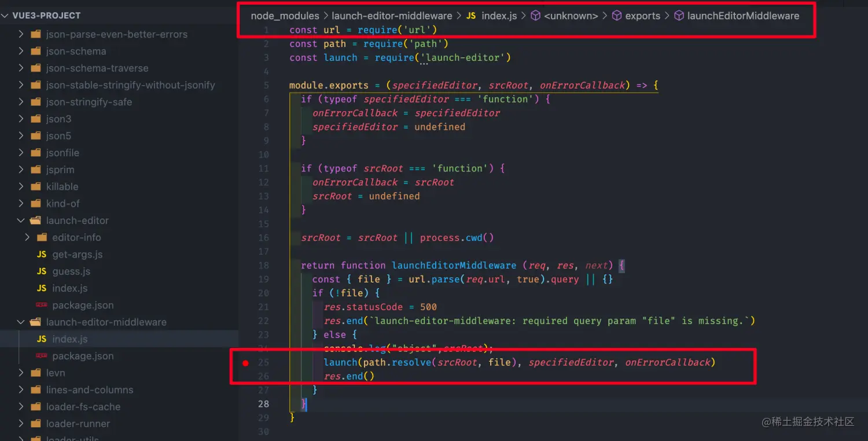Click the npm icon of launch-editor-middleware package.json
Image resolution: width=868 pixels, height=441 pixels.
(x=42, y=356)
